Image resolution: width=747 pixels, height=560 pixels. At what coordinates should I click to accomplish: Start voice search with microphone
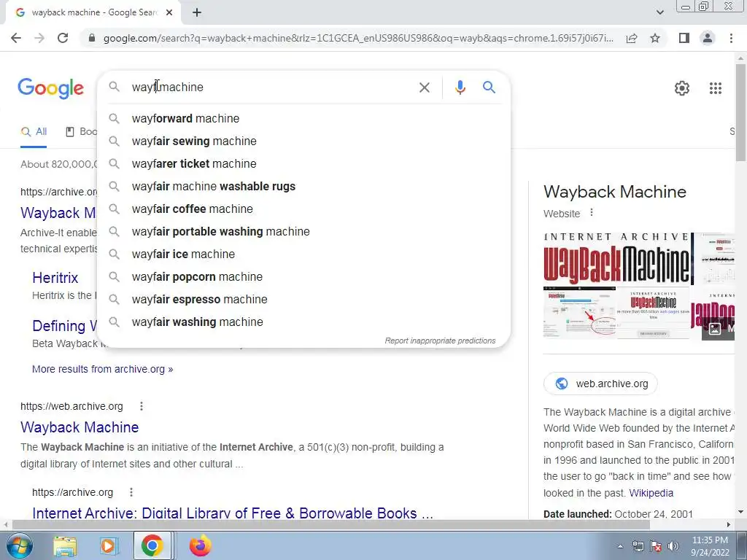pyautogui.click(x=460, y=87)
